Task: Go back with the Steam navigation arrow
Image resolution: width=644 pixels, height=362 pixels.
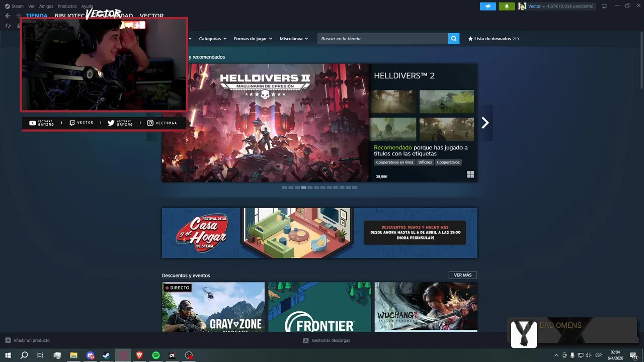Action: coord(8,16)
